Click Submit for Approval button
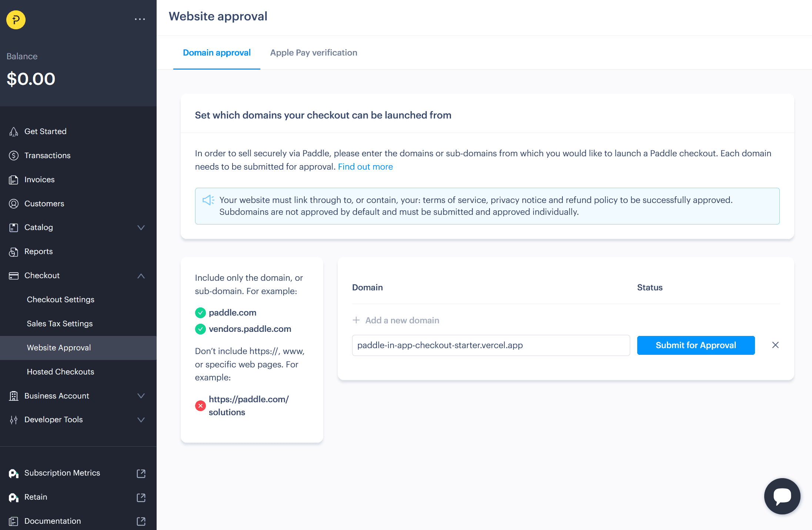812x530 pixels. pyautogui.click(x=696, y=345)
